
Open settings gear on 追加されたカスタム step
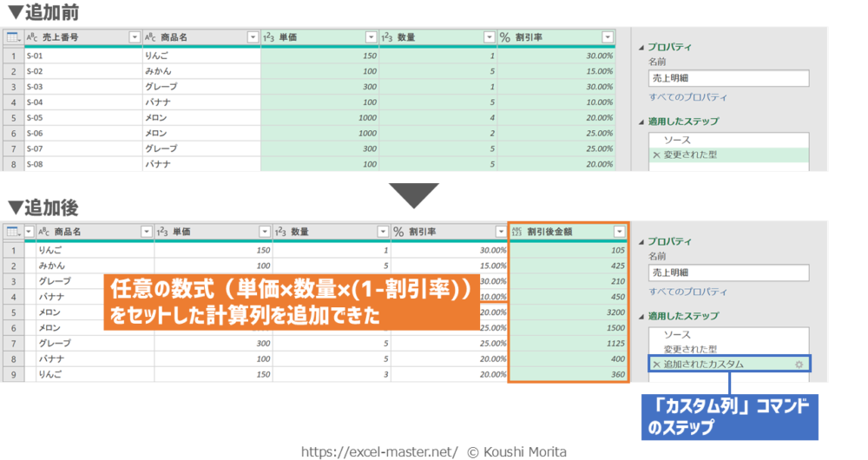799,365
